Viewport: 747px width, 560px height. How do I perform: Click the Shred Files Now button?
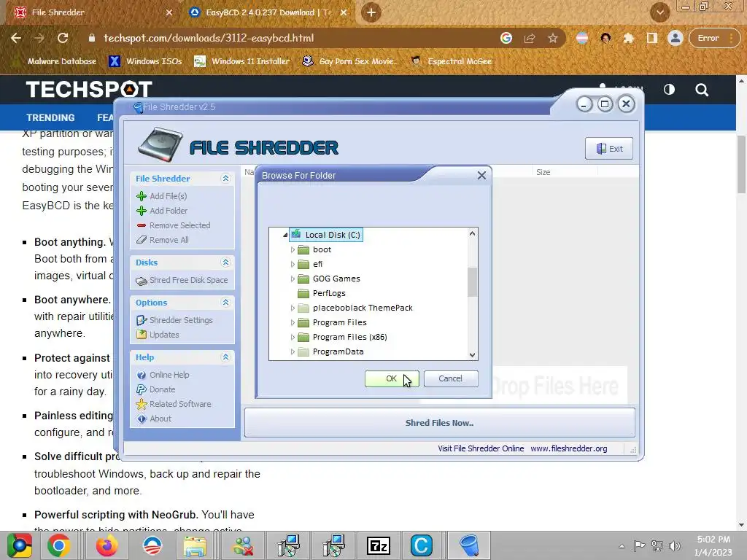pyautogui.click(x=440, y=423)
